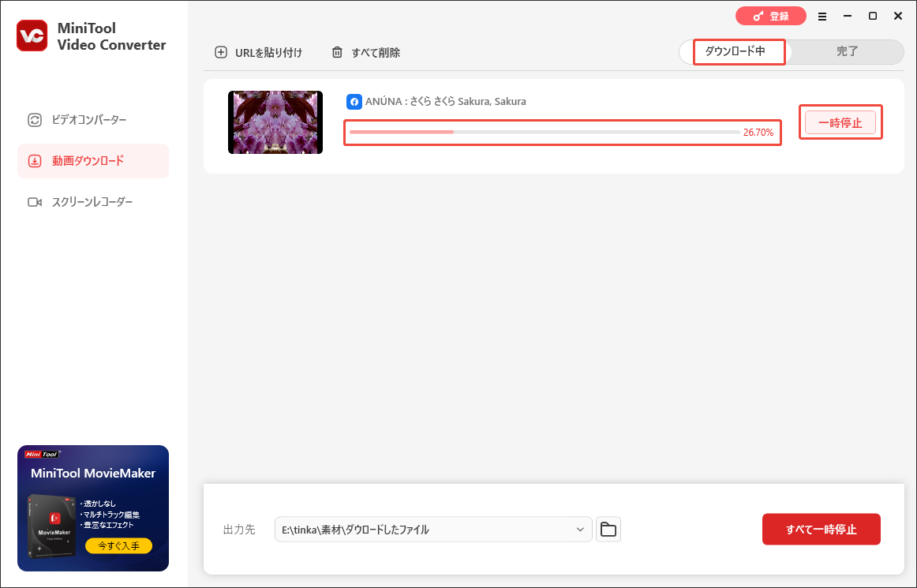Switch to the ダウンロード中 tab

tap(735, 51)
